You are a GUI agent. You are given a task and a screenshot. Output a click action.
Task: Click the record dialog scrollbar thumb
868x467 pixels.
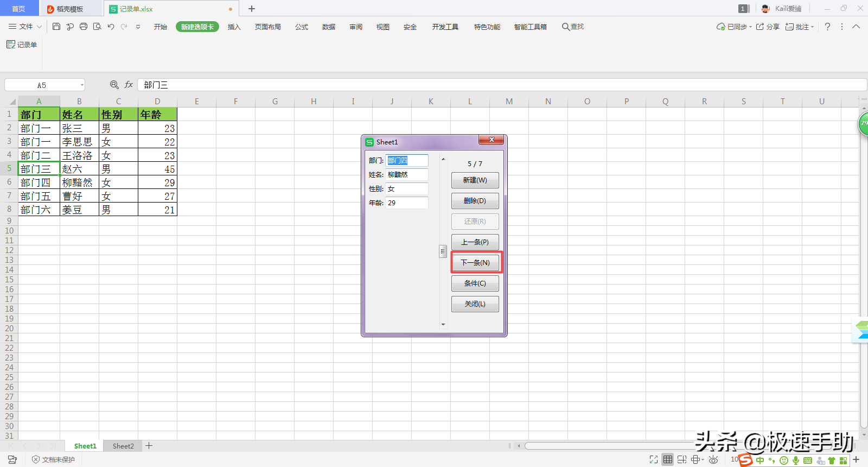click(x=443, y=251)
